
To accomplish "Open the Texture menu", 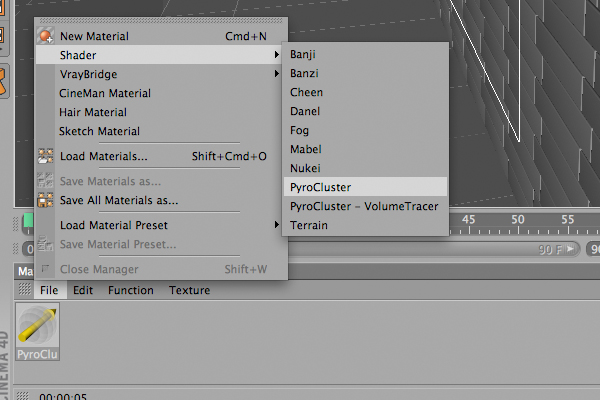I will [189, 290].
